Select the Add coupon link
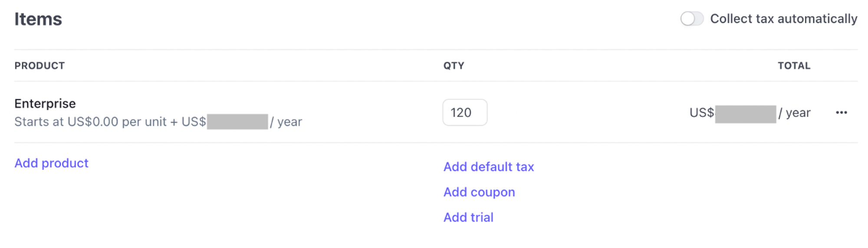This screenshot has height=248, width=868. 479,192
